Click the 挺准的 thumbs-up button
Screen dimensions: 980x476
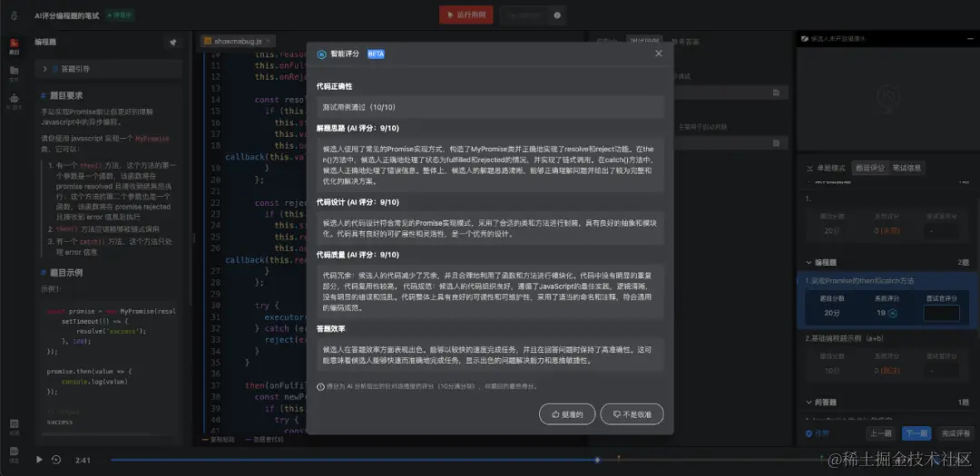pyautogui.click(x=567, y=414)
